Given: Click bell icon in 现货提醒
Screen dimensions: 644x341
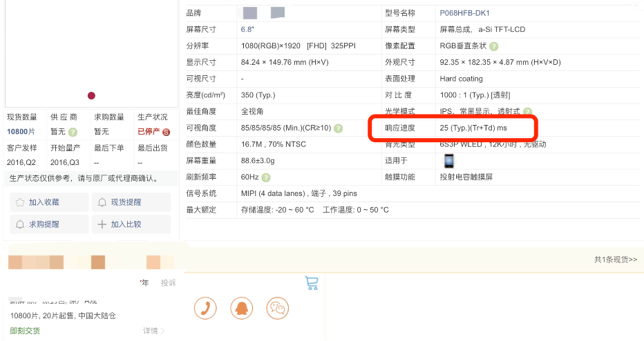Looking at the screenshot, I should point(102,202).
